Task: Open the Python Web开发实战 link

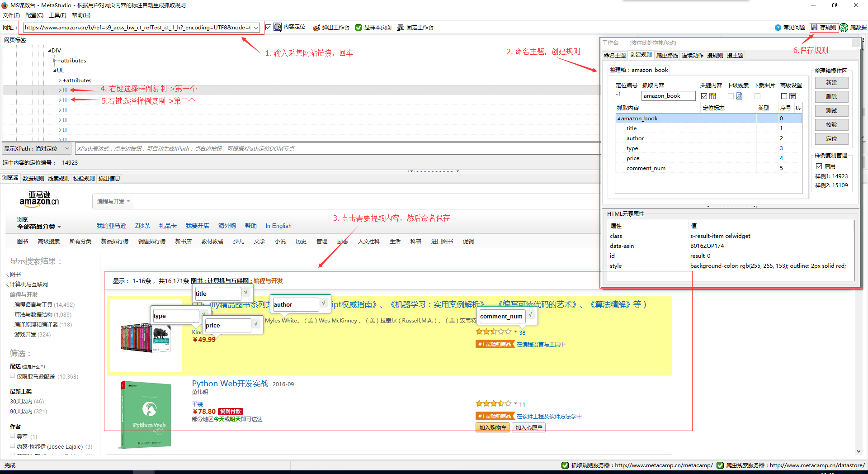Action: tap(230, 384)
